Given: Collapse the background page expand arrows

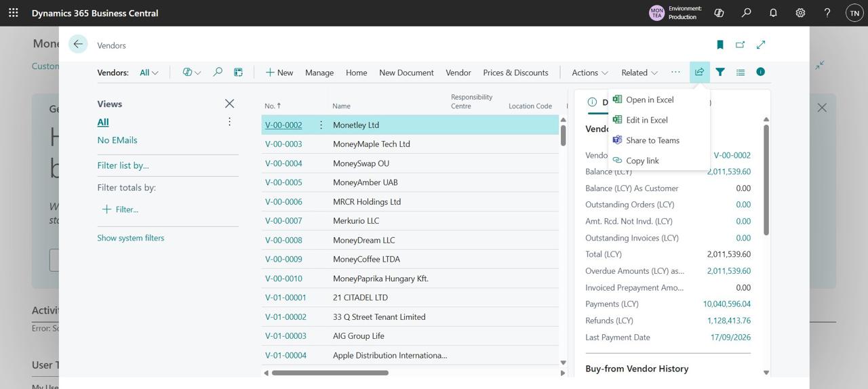Looking at the screenshot, I should pyautogui.click(x=820, y=65).
